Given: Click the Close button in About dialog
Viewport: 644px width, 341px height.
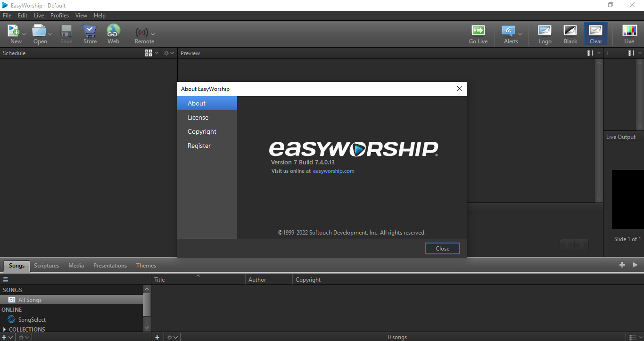Looking at the screenshot, I should 442,248.
